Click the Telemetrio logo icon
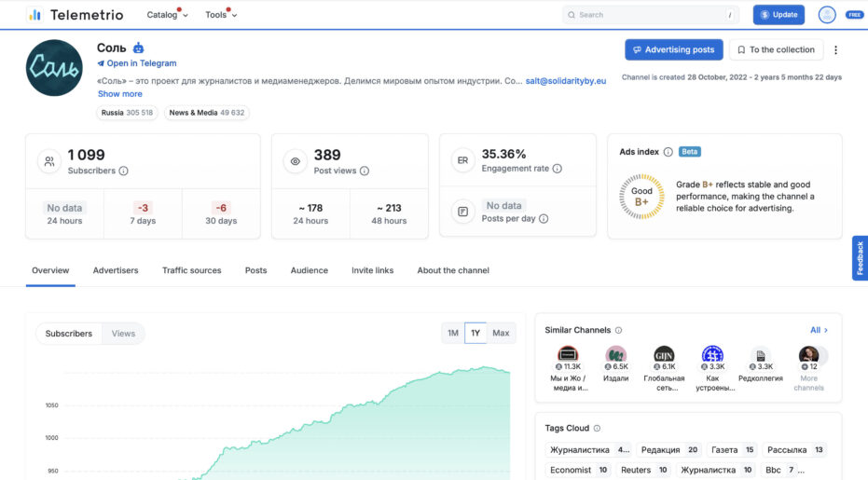868x480 pixels. click(x=34, y=15)
